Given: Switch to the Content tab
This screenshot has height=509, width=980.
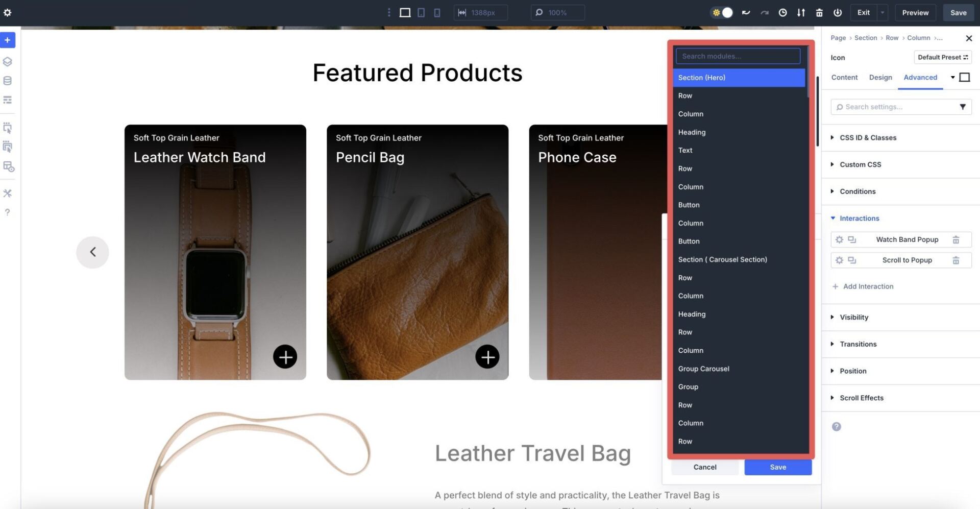Looking at the screenshot, I should pos(844,77).
